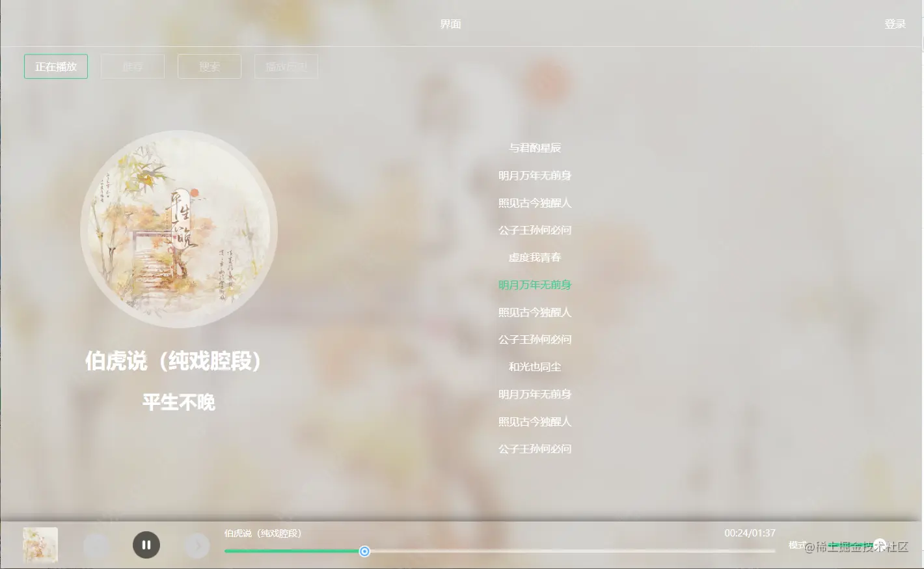Go back to the previous track

(x=96, y=546)
